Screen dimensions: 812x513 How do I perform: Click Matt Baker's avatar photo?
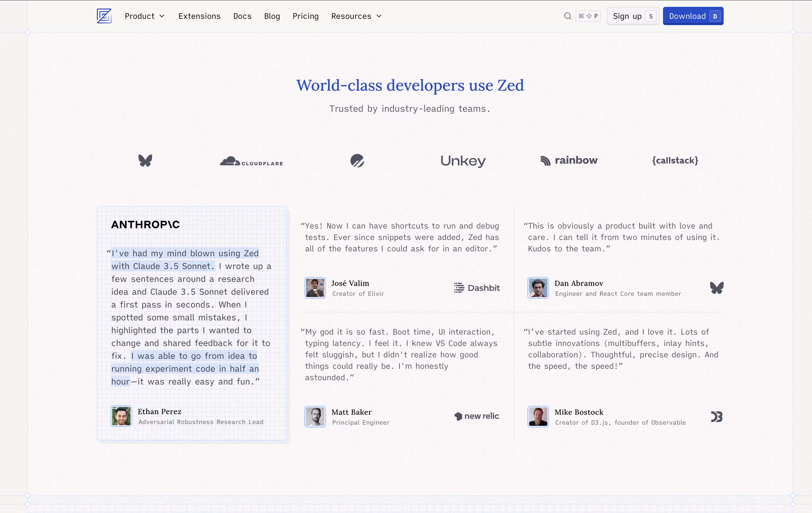tap(315, 417)
